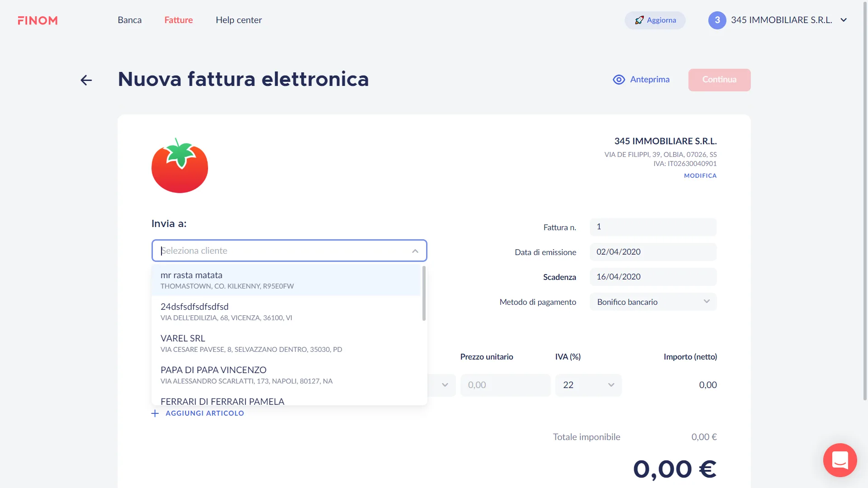Open the Metodo di pagamento dropdown
Screen dimensions: 868x488
click(x=653, y=302)
